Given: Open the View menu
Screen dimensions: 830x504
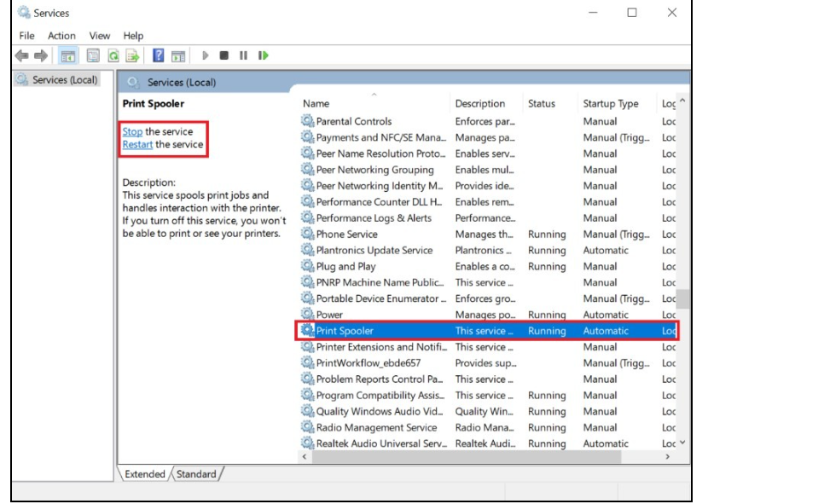Looking at the screenshot, I should tap(100, 36).
